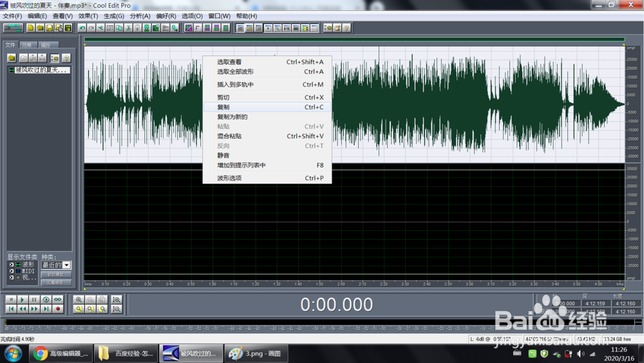
Task: Choose 混合粘贴 in the context menu
Action: [x=267, y=136]
